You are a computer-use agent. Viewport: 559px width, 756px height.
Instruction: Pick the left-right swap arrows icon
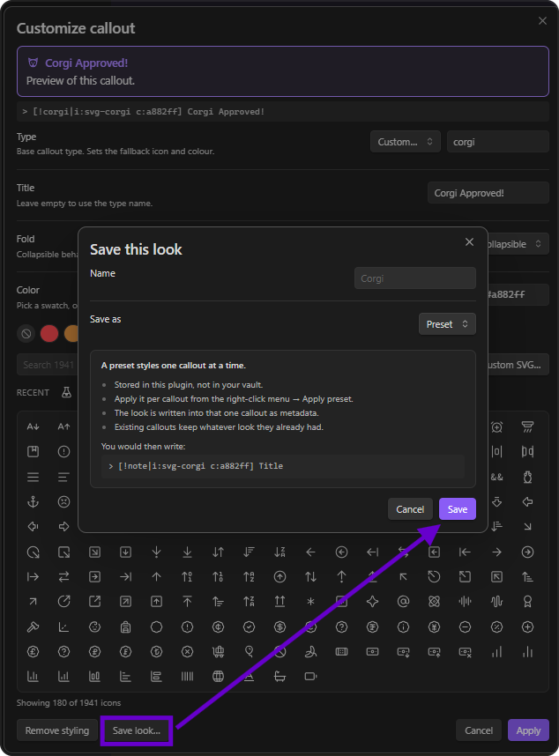(x=63, y=576)
